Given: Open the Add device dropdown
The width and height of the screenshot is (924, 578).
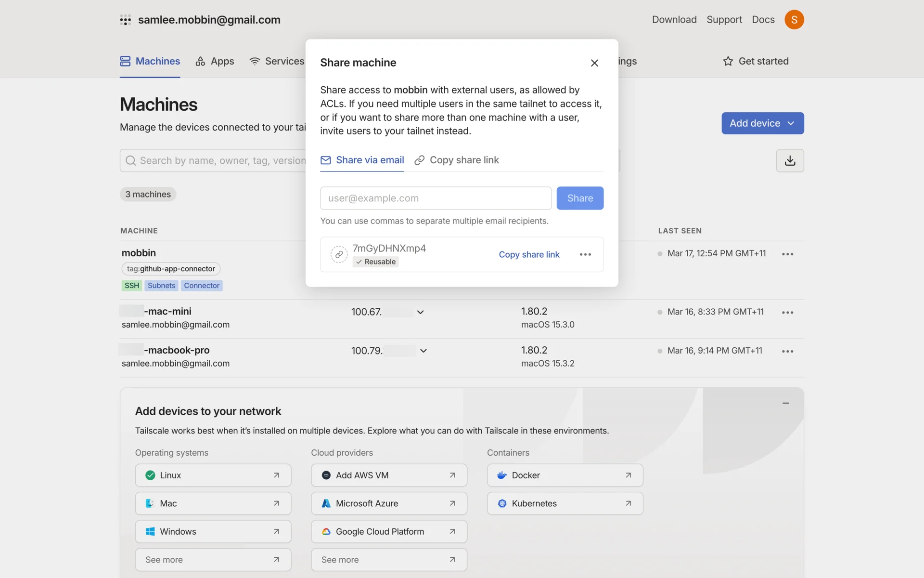Looking at the screenshot, I should pos(762,123).
